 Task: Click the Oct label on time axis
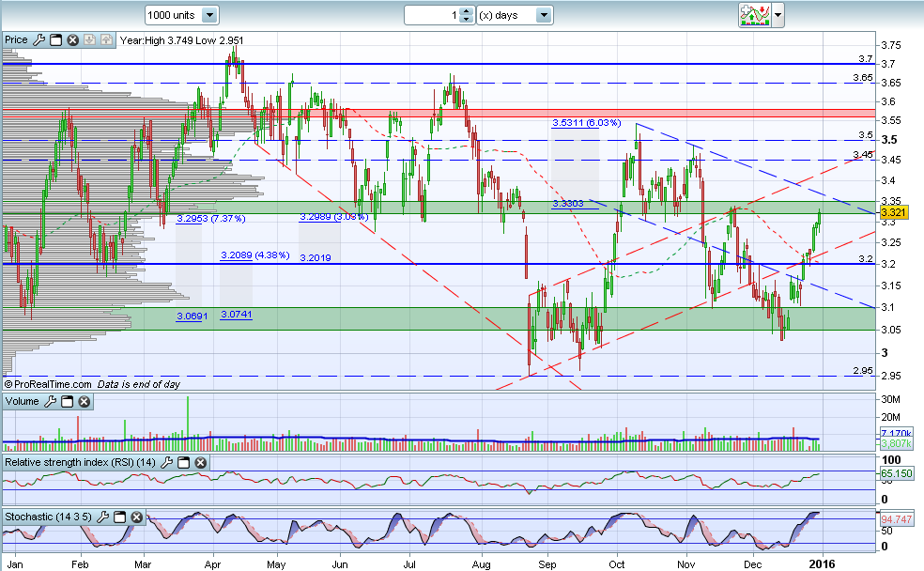coord(617,564)
